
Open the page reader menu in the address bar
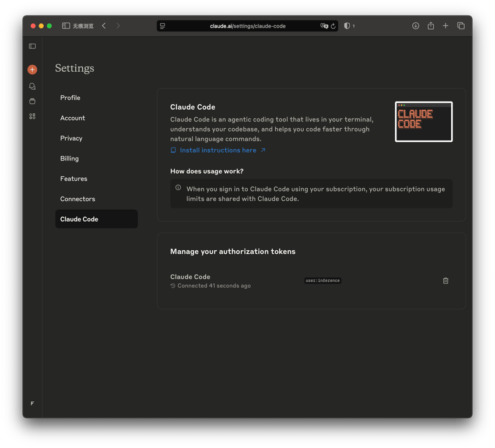(163, 26)
